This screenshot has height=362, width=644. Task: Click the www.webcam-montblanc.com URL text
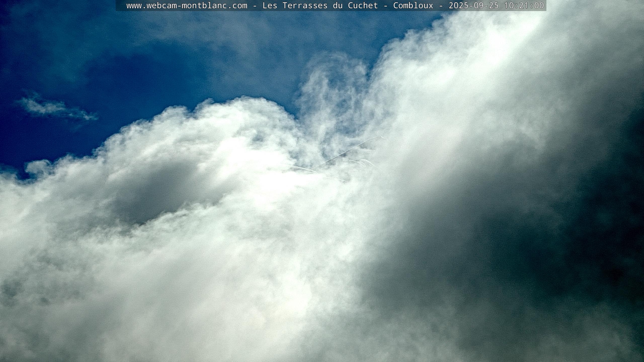(187, 6)
